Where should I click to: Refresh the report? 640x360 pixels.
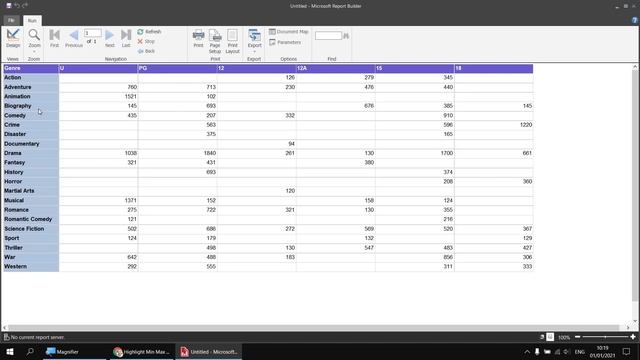click(x=149, y=32)
